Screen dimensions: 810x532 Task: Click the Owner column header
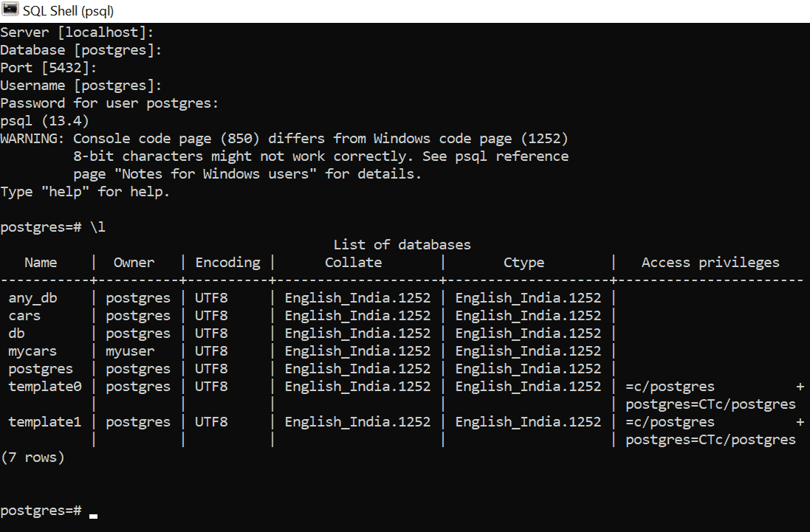tap(134, 262)
